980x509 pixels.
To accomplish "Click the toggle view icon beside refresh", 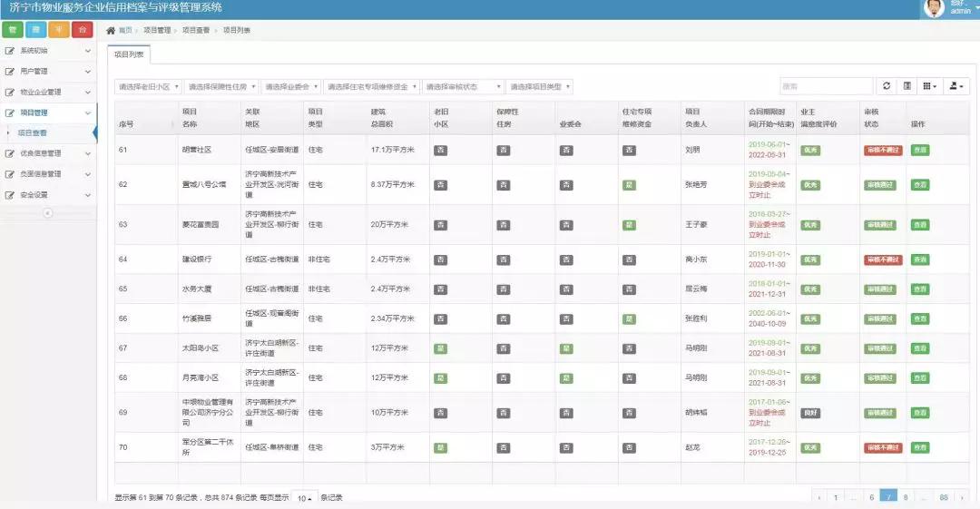I will (906, 86).
